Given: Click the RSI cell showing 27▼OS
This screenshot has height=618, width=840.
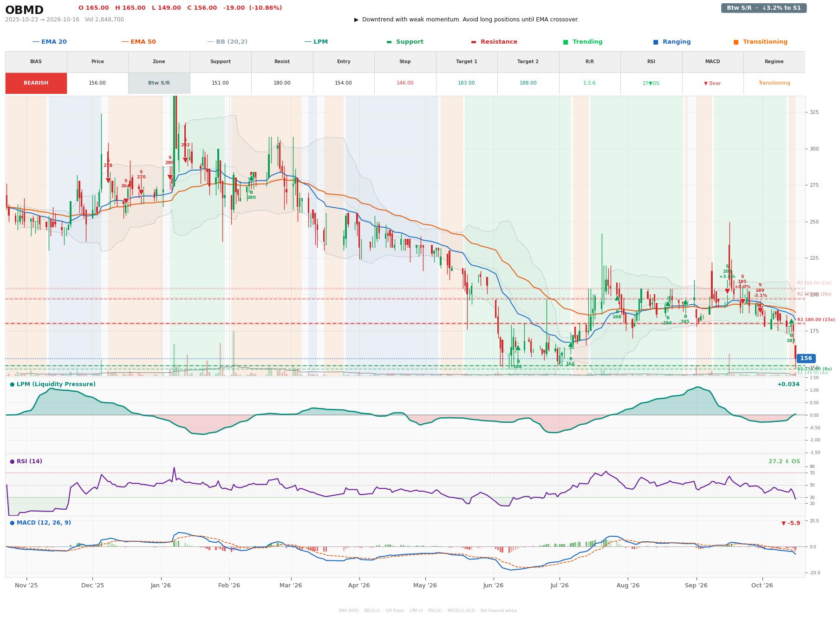Looking at the screenshot, I should click(x=651, y=84).
